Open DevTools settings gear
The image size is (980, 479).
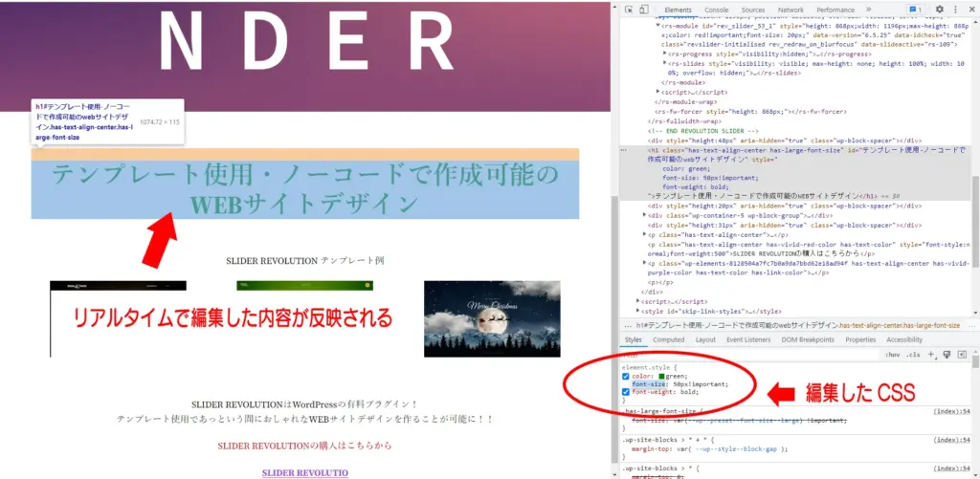[940, 10]
